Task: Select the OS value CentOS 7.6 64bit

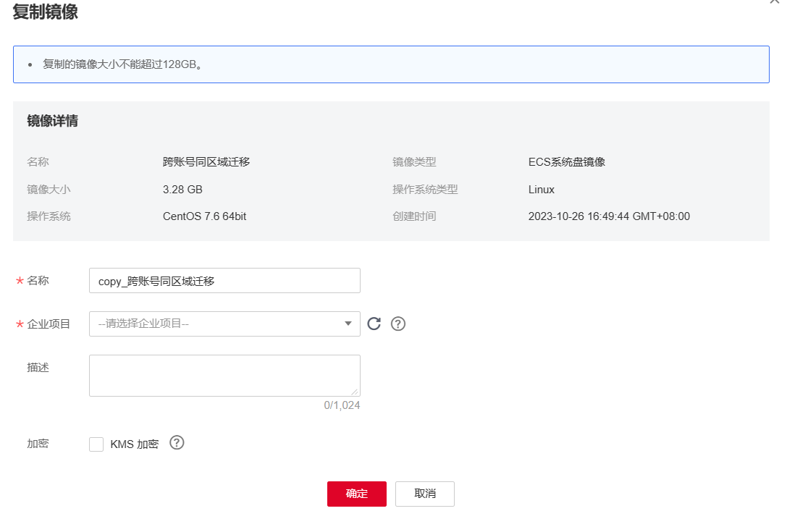Action: [x=204, y=216]
